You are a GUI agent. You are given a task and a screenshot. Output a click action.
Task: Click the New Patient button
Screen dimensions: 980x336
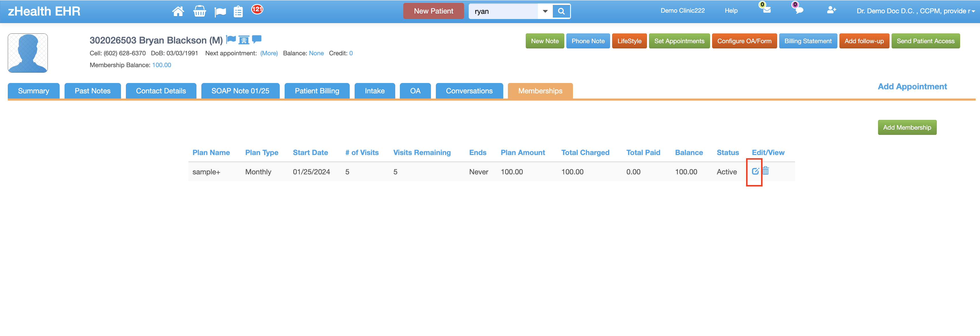tap(433, 11)
